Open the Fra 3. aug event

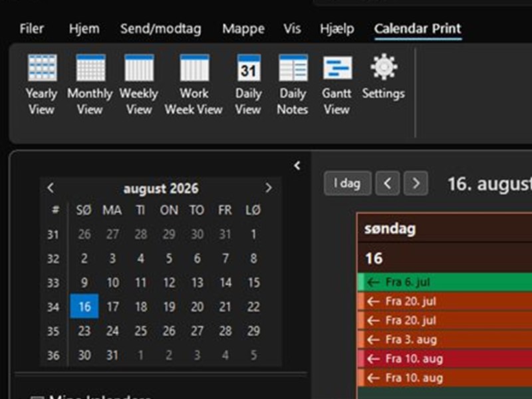pos(445,340)
